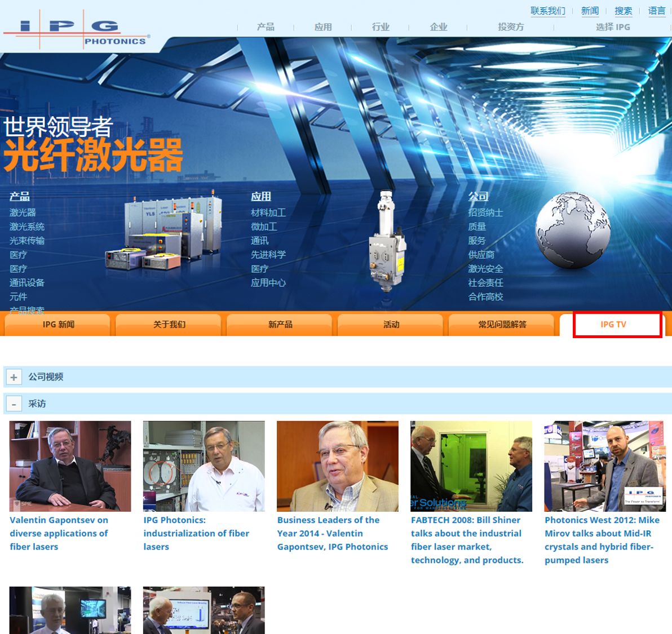This screenshot has width=672, height=634.
Task: Click the 采访 section header text
Action: (x=37, y=404)
